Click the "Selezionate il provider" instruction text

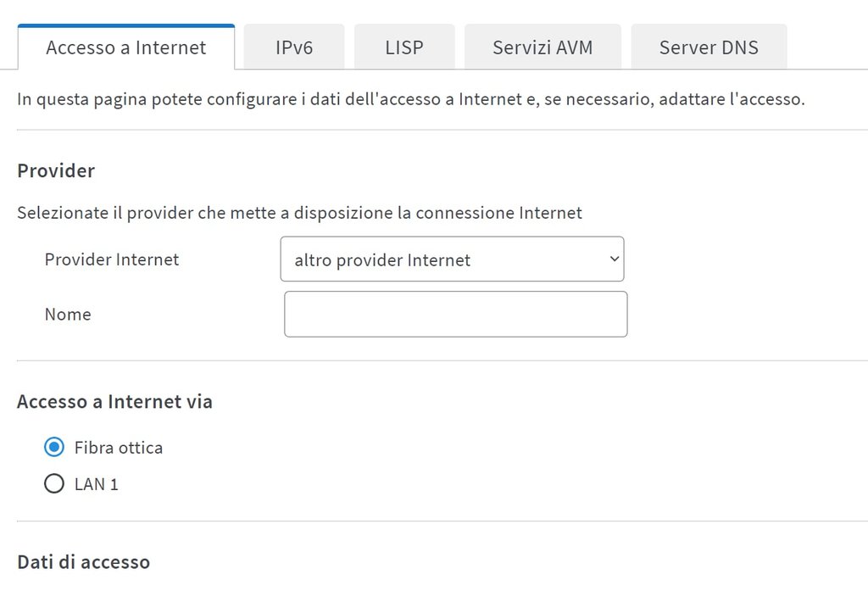tap(299, 213)
